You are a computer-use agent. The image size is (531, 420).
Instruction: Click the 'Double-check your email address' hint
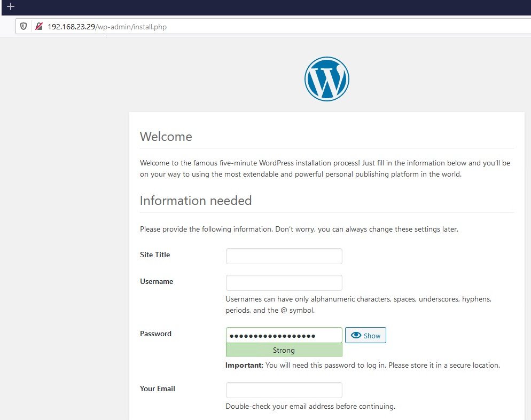click(310, 406)
